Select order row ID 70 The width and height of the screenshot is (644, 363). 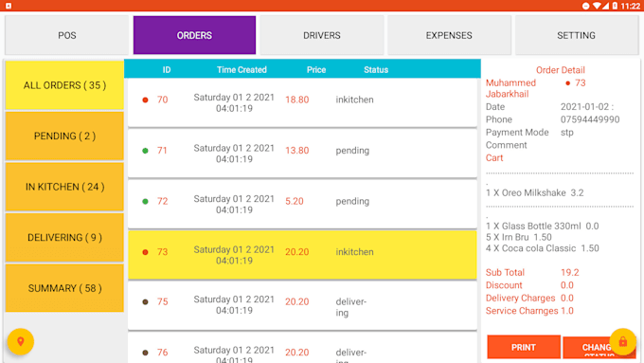point(302,102)
